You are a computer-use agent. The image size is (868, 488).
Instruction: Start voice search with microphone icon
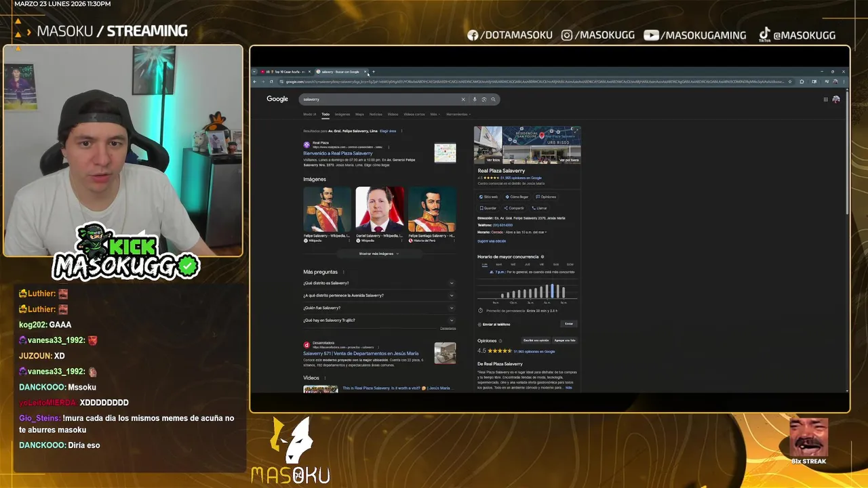coord(475,99)
